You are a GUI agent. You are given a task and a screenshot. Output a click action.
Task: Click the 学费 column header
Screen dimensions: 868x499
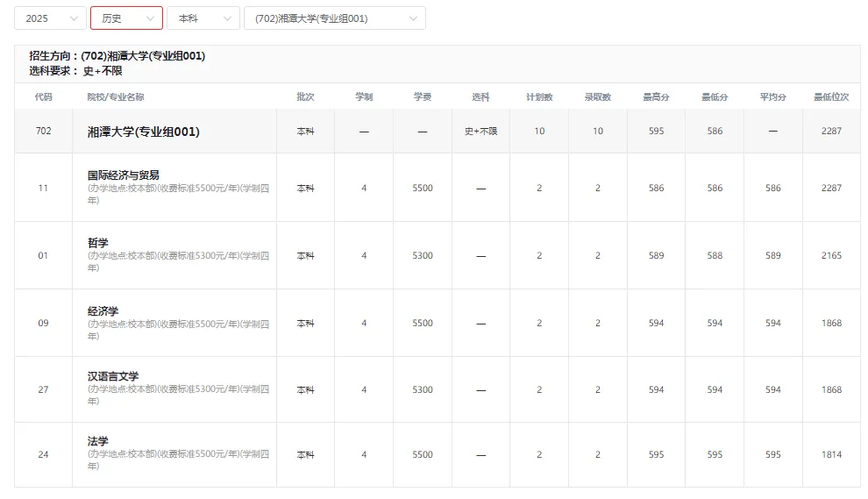[x=423, y=97]
